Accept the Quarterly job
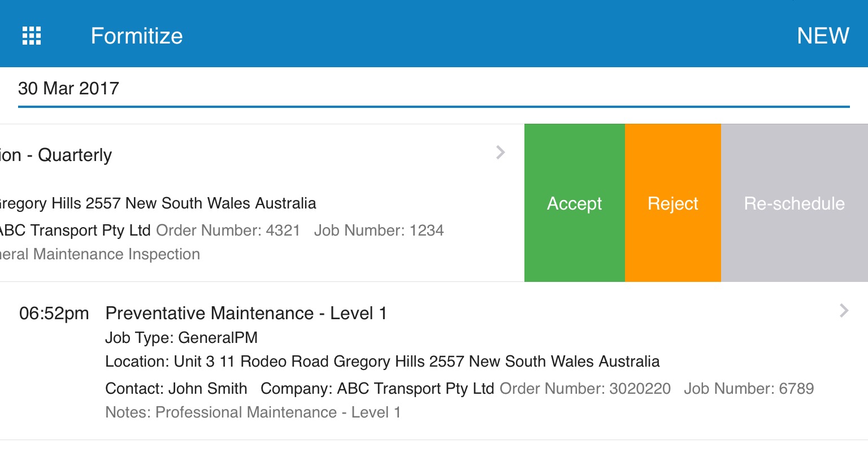 pos(575,203)
